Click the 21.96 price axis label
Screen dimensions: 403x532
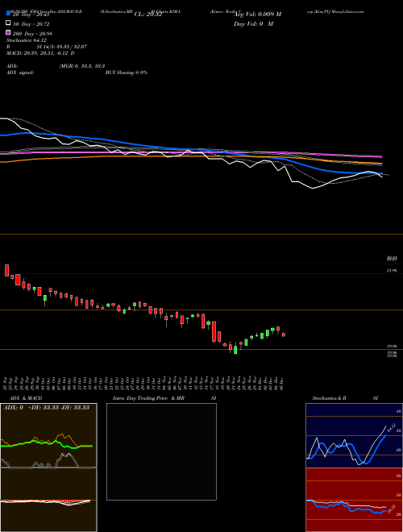point(392,270)
